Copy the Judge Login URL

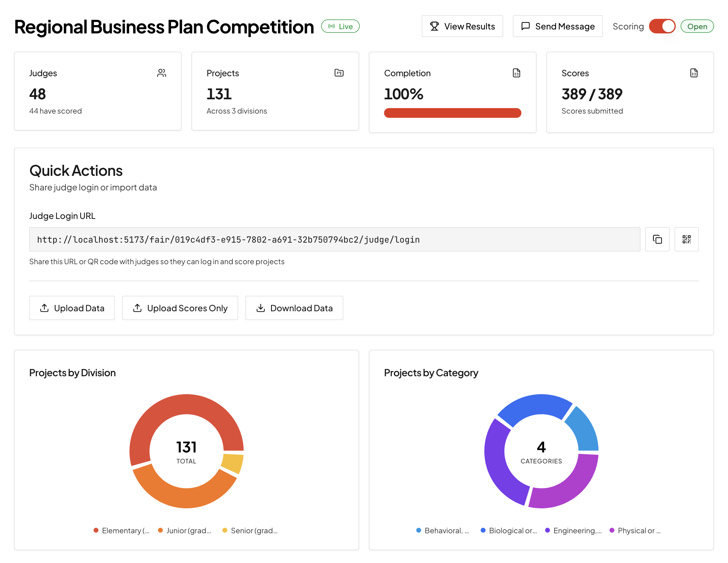click(657, 239)
